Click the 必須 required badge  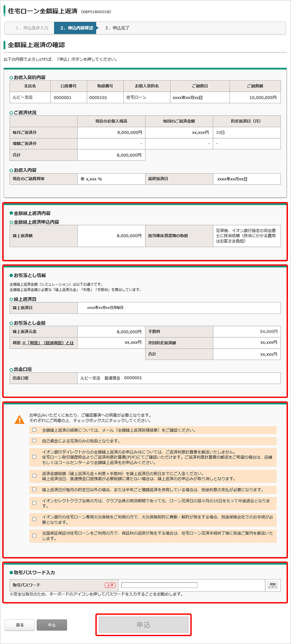pyautogui.click(x=110, y=585)
